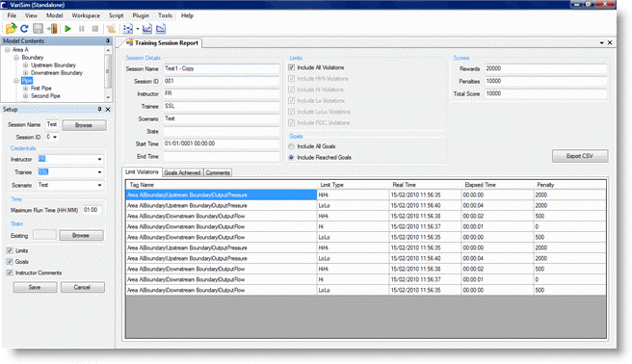Toggle Include ROC Violations checkbox
Screen dimensions: 632x364
(291, 122)
